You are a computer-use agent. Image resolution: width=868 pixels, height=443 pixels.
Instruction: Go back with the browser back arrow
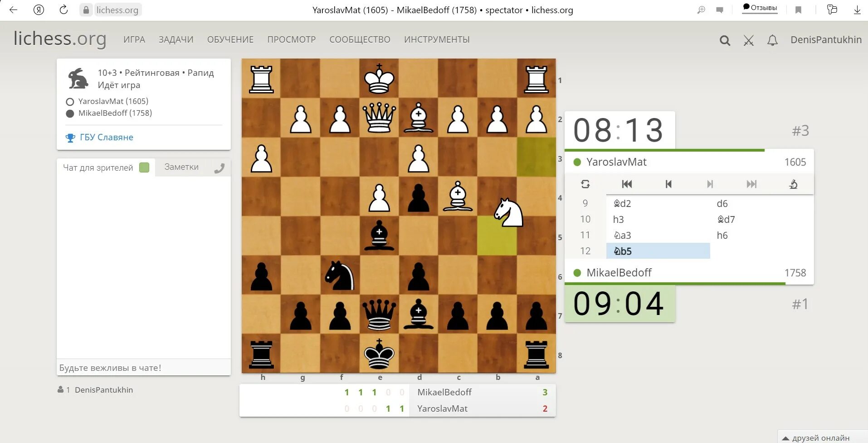[13, 10]
